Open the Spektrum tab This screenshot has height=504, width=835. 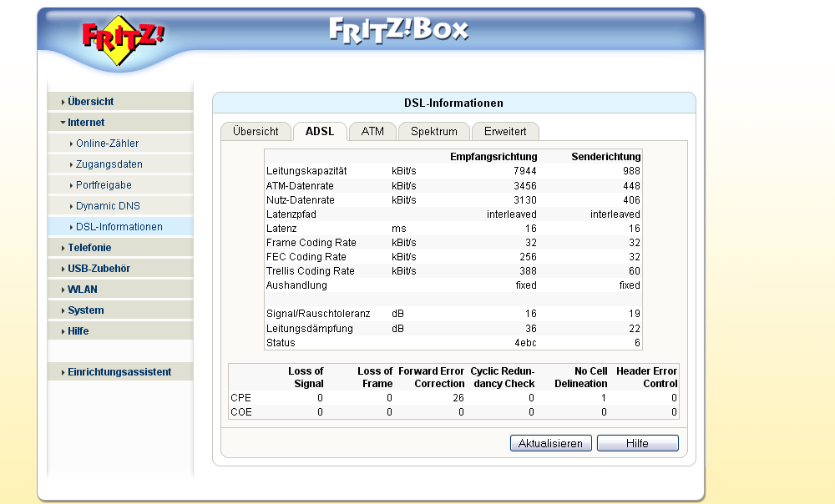[434, 132]
